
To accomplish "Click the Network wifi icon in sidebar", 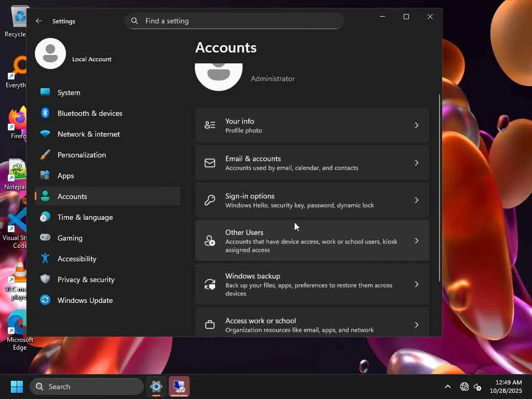I will 45,134.
